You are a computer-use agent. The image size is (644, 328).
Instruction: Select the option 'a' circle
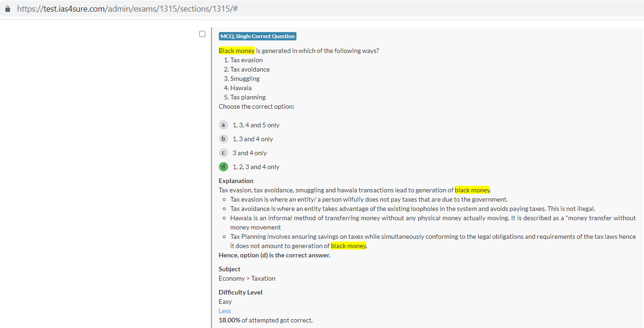[223, 125]
